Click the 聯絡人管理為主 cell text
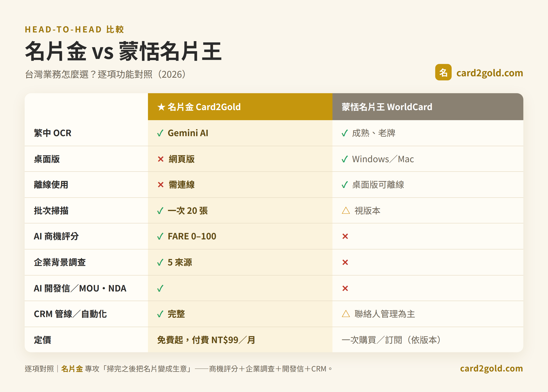Viewport: 548px width, 392px height. click(385, 314)
